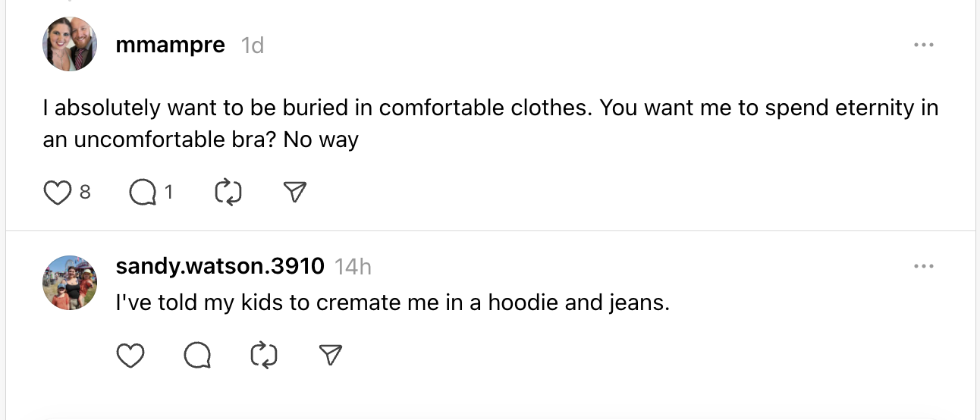
Task: Repost sandy.watson.3910's hoodie comment
Action: pos(264,355)
